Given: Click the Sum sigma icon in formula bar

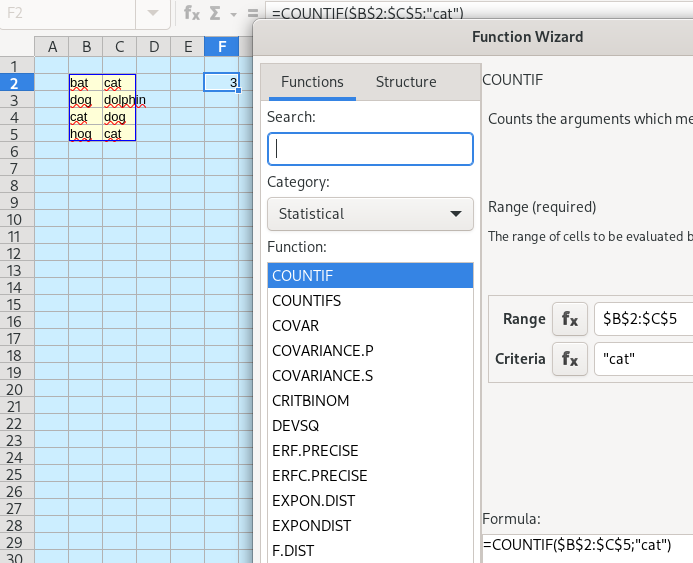Looking at the screenshot, I should 215,13.
